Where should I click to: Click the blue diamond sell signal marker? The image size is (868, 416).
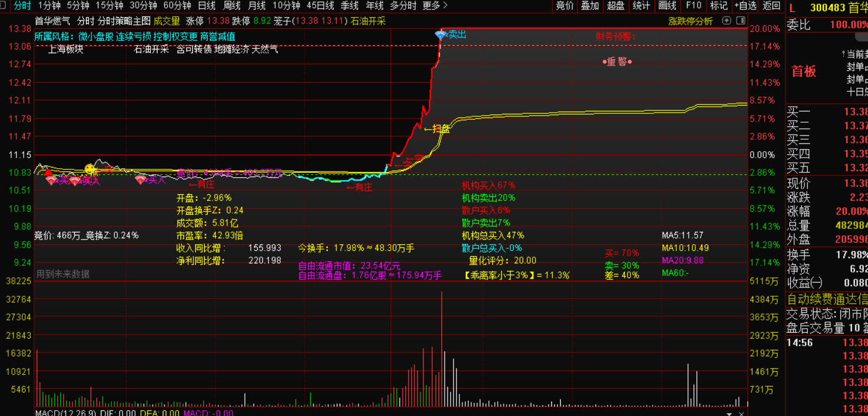[440, 35]
